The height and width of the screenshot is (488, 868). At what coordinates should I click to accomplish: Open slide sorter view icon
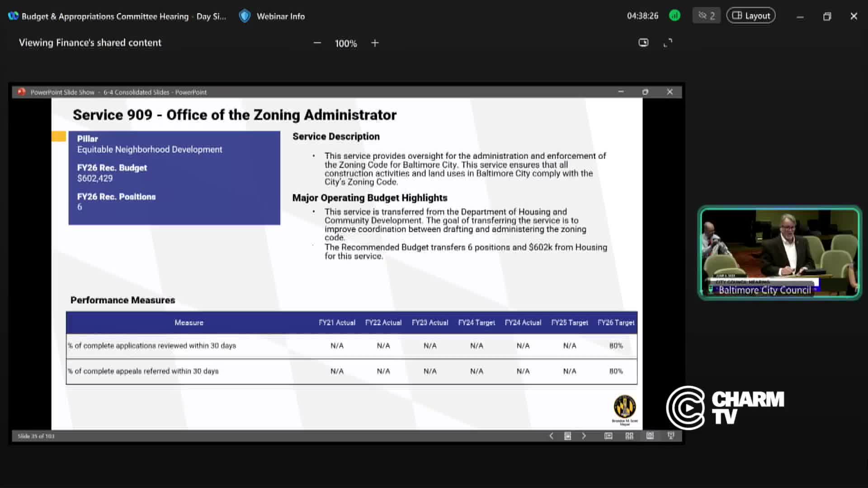coord(629,436)
